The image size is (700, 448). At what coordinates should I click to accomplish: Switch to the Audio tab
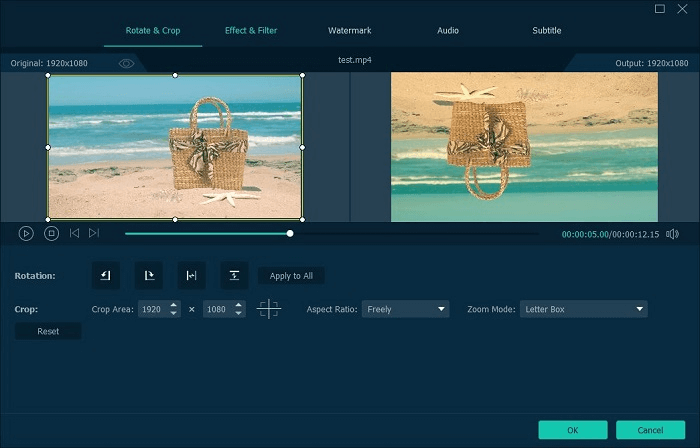tap(448, 30)
